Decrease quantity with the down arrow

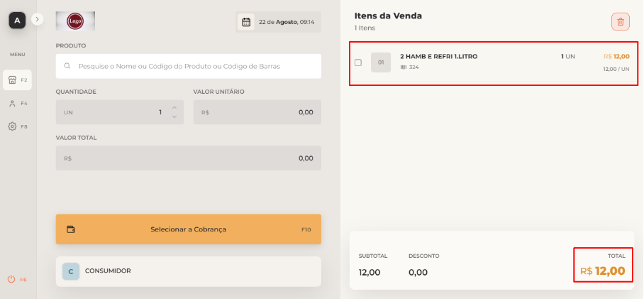174,116
